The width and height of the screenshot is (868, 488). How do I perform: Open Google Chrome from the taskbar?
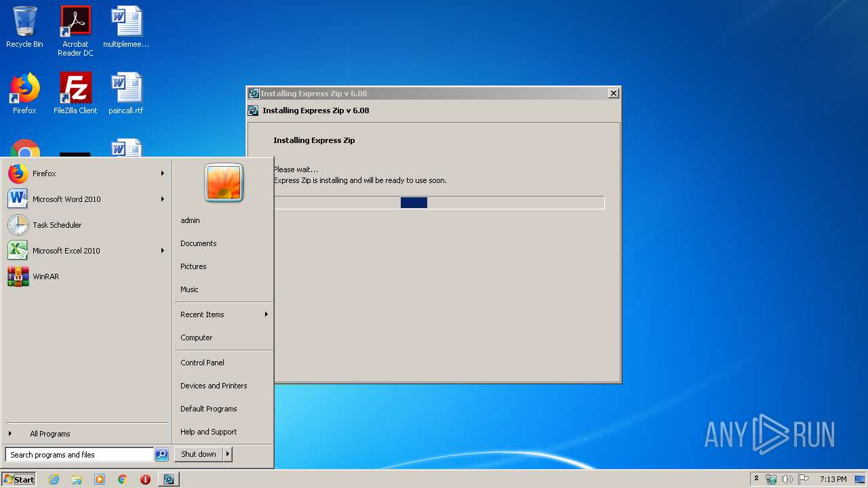pos(122,479)
